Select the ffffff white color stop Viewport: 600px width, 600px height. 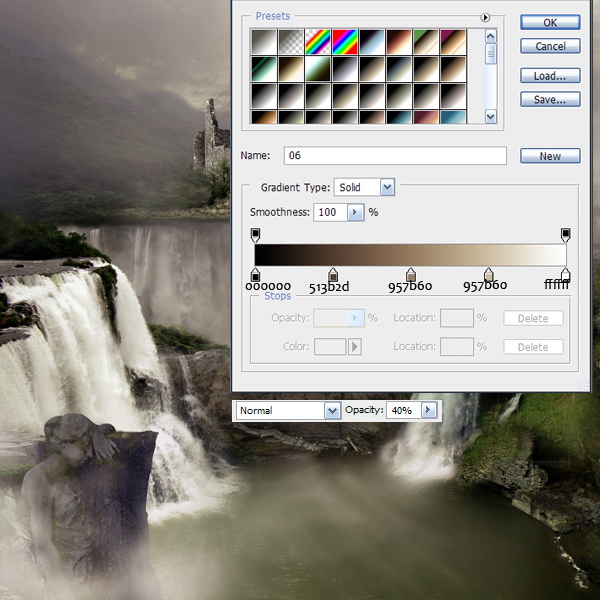566,274
